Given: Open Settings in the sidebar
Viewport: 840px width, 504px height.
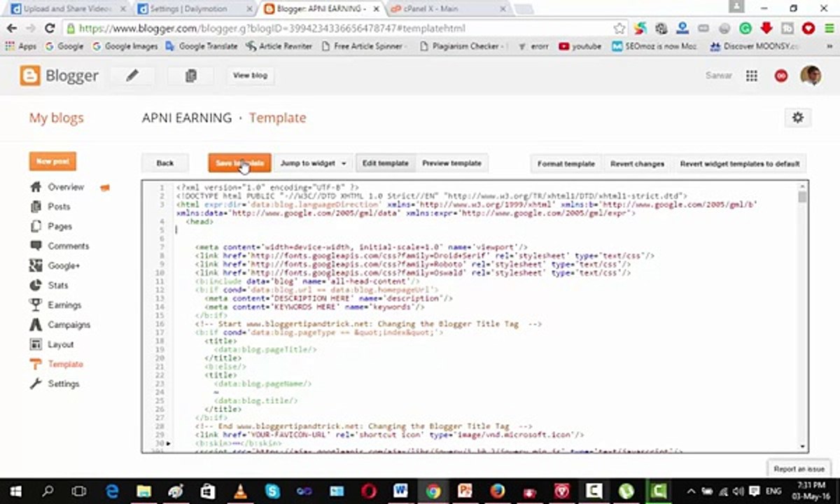Looking at the screenshot, I should 63,384.
